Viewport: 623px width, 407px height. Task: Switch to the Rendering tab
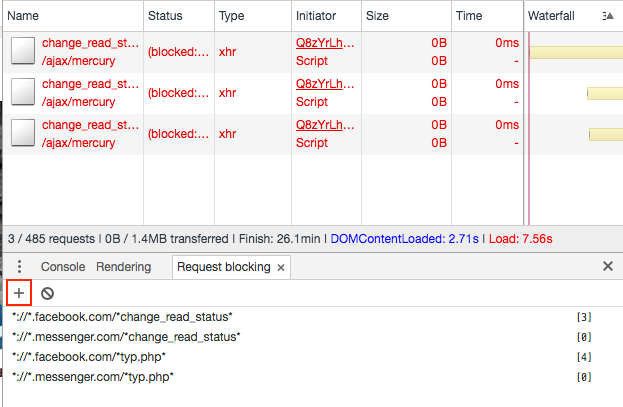click(123, 267)
